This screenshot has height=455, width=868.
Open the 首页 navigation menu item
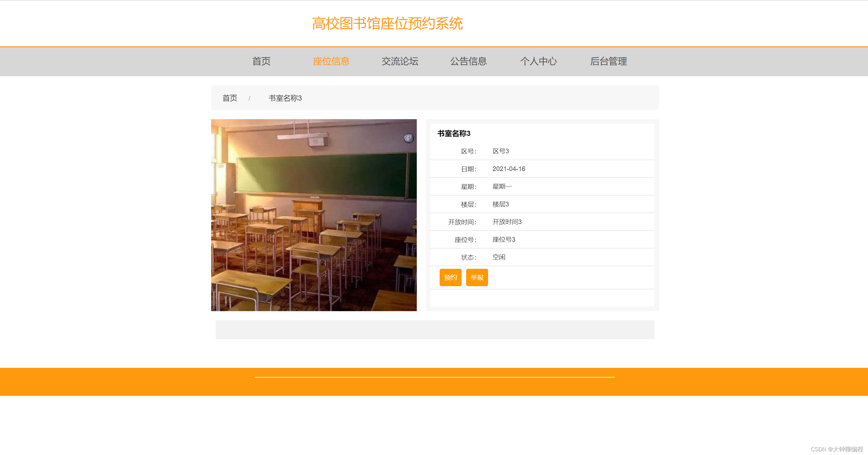tap(261, 61)
